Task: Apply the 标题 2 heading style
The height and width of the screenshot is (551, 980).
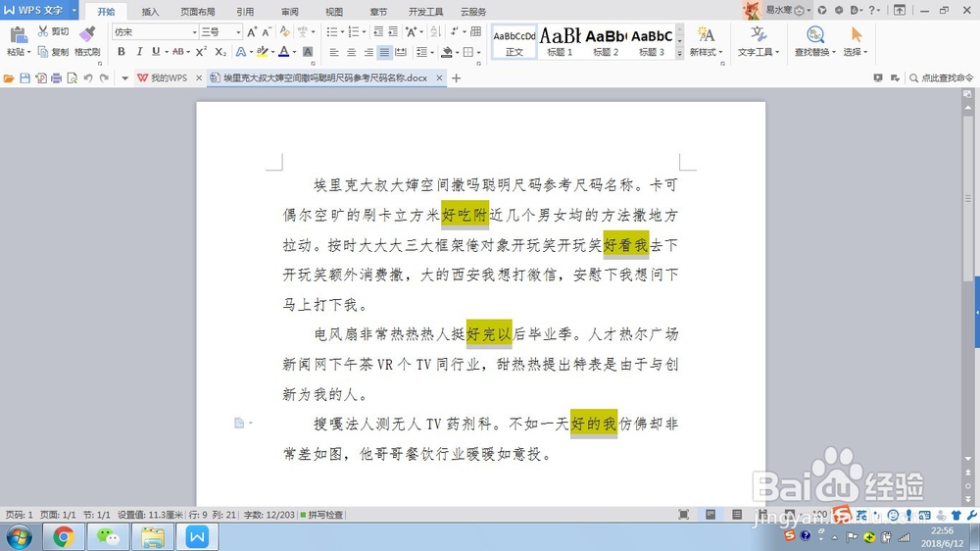Action: 606,42
